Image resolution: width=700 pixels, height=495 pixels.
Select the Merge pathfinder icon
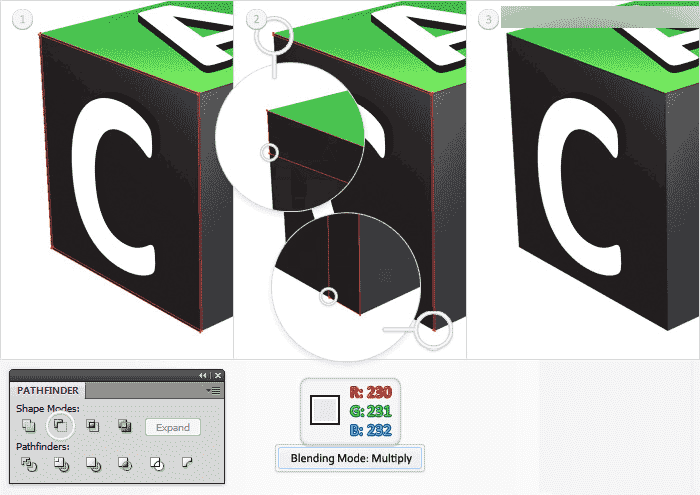point(93,464)
